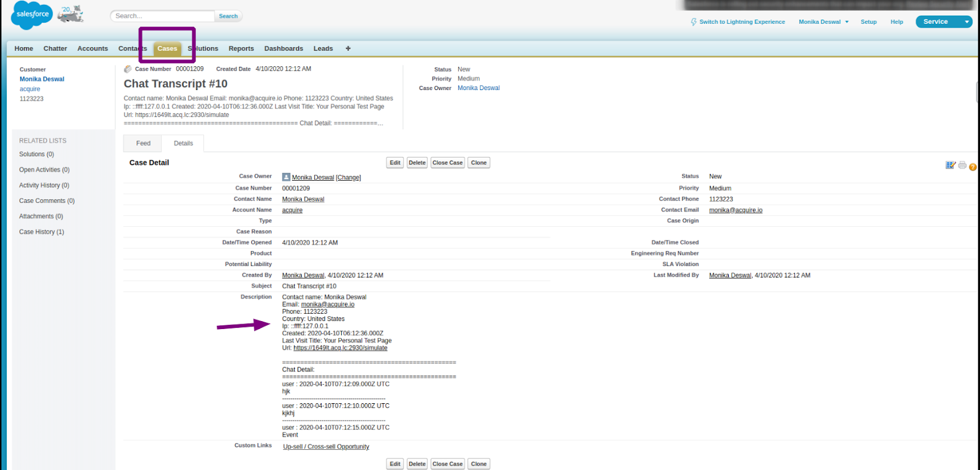Click Switch to Lightning Experience link

pyautogui.click(x=742, y=22)
